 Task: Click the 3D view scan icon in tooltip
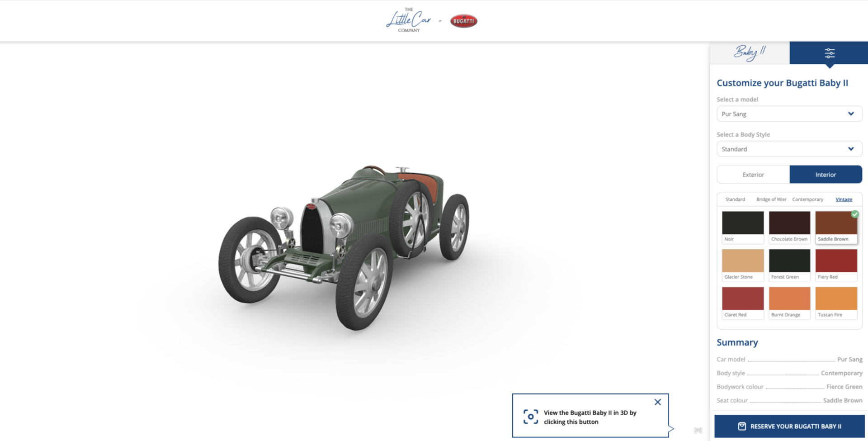click(x=530, y=416)
